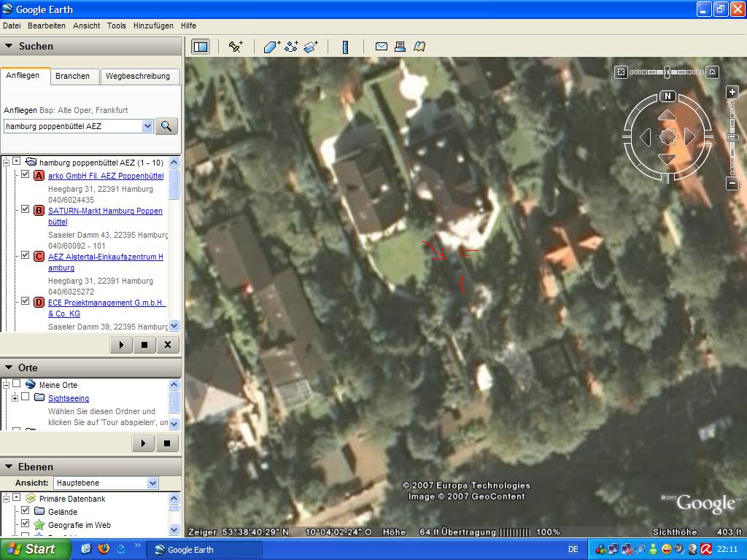Add an image overlay
The image size is (747, 560).
[x=311, y=47]
